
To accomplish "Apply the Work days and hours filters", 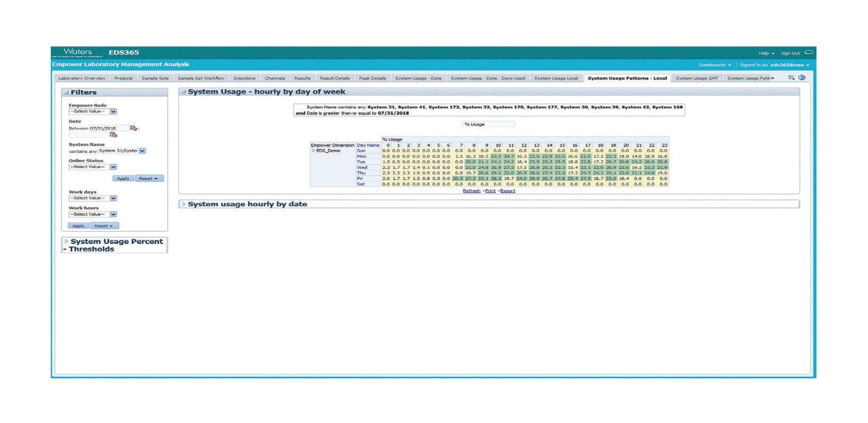I will pos(79,226).
